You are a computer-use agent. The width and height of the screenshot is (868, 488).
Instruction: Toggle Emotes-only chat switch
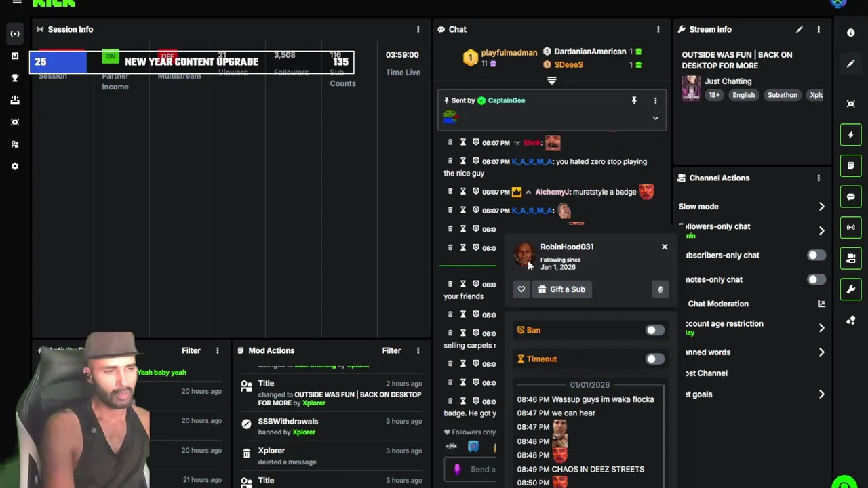click(x=816, y=279)
